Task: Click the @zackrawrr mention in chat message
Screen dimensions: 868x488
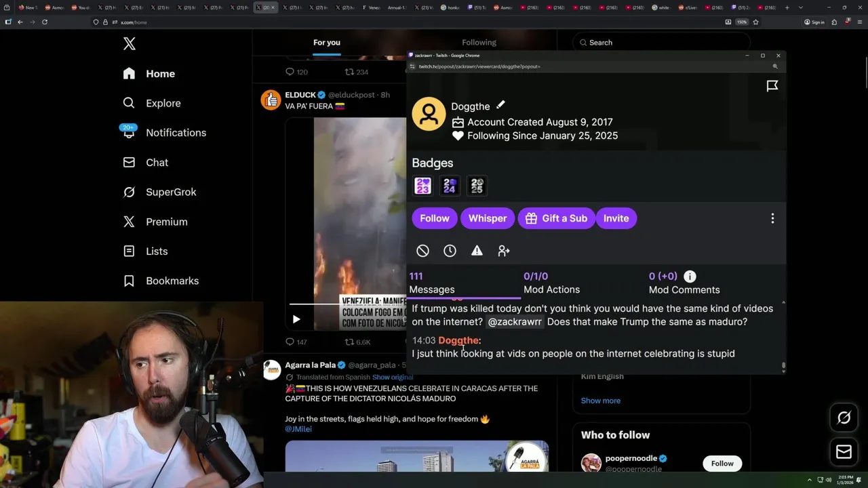Action: pyautogui.click(x=515, y=322)
